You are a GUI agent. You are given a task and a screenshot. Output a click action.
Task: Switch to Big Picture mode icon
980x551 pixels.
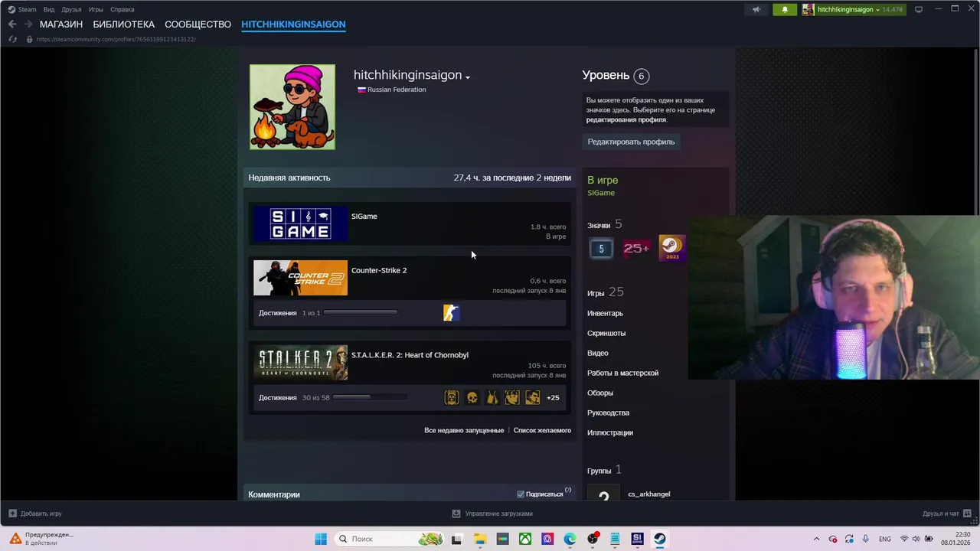tap(919, 9)
